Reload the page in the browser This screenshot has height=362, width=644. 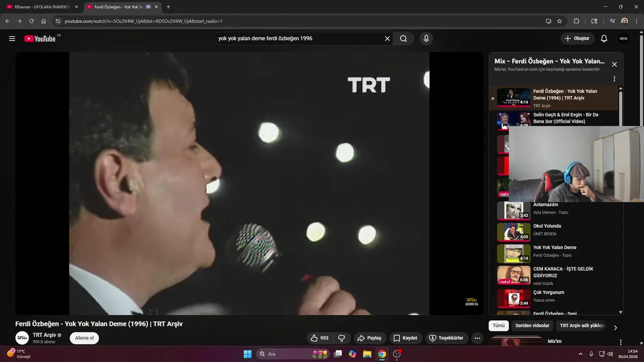click(x=31, y=21)
